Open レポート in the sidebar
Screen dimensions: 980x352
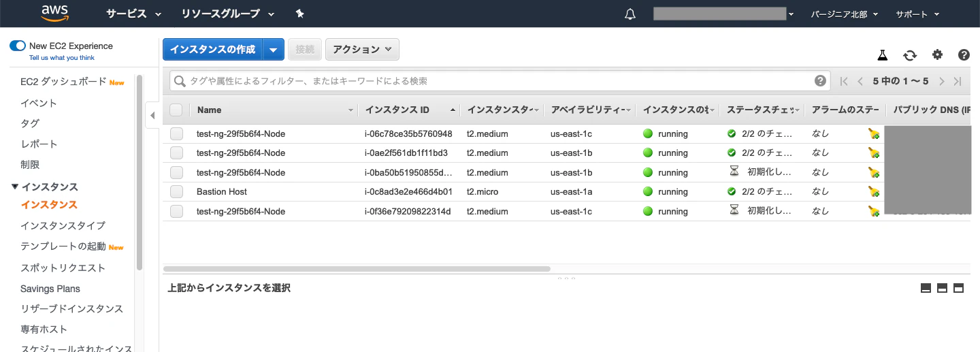click(x=39, y=144)
